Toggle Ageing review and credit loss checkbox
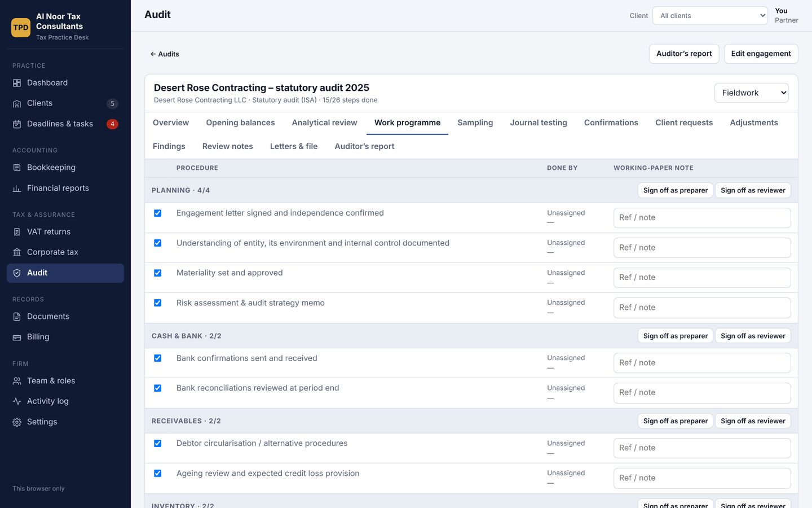Image resolution: width=812 pixels, height=508 pixels. pos(158,474)
